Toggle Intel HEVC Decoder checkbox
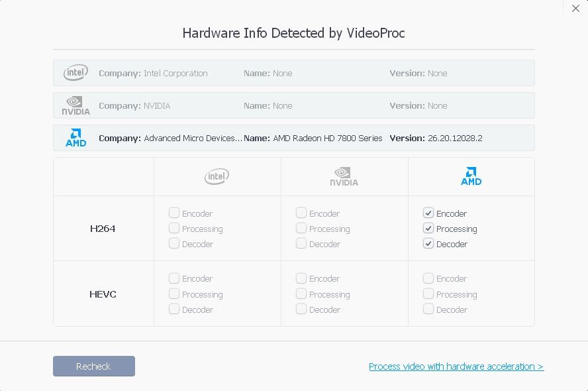 pyautogui.click(x=174, y=309)
